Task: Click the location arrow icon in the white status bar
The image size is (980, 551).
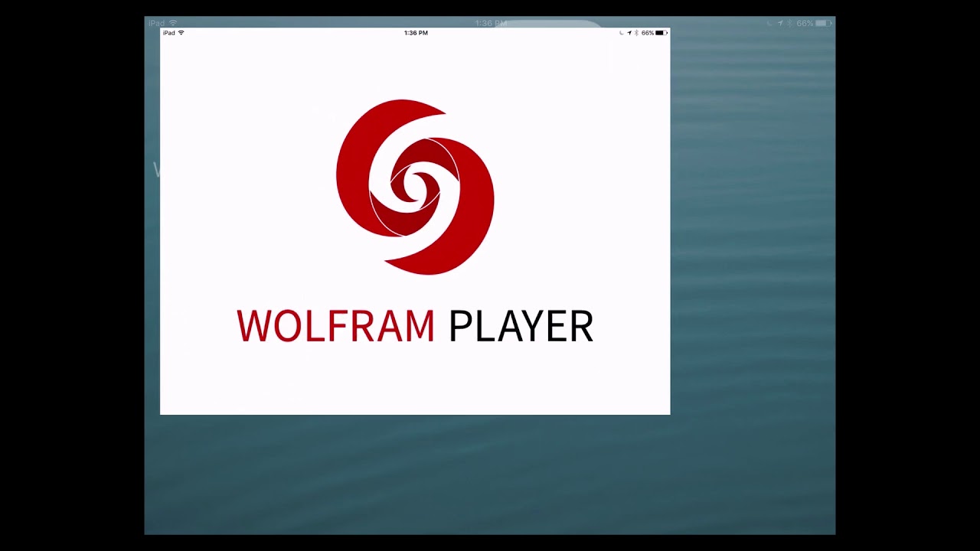Action: pyautogui.click(x=629, y=33)
